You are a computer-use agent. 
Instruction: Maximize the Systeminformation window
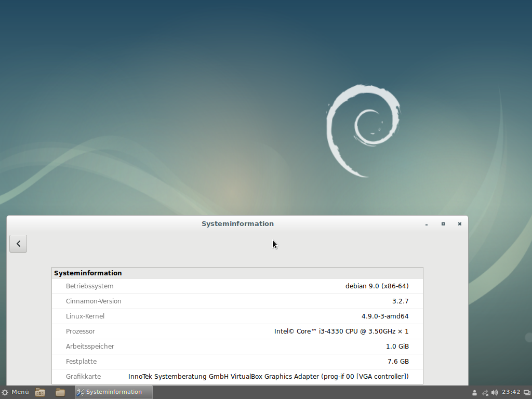[443, 224]
